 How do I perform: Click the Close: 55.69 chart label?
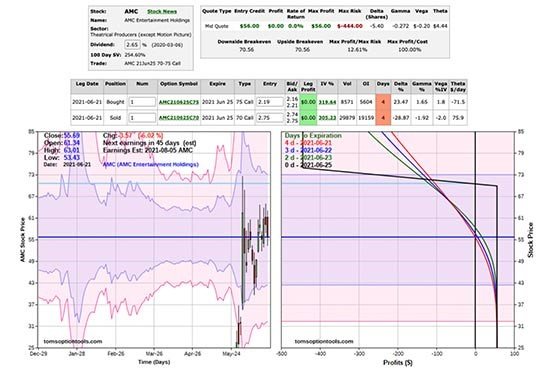(x=62, y=136)
